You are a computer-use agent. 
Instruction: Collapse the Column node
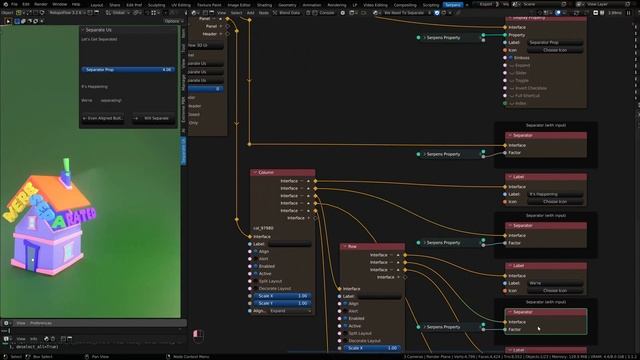coord(255,172)
